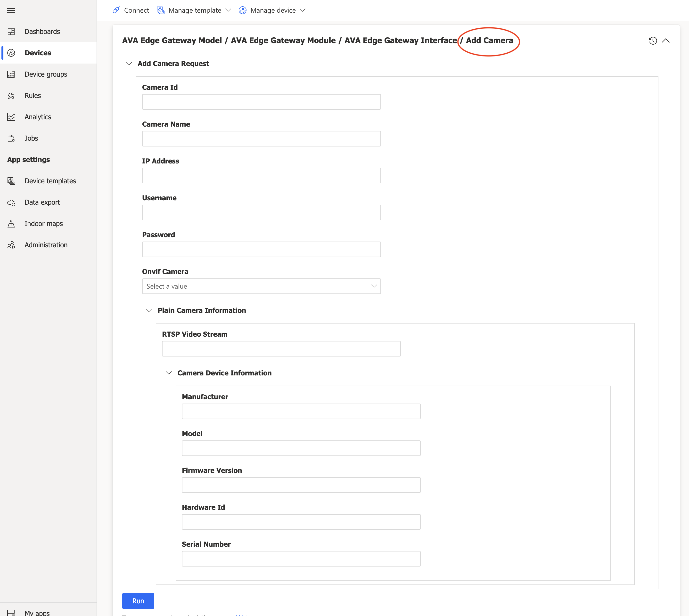The width and height of the screenshot is (689, 616).
Task: Open the Indoor maps icon
Action: tap(11, 224)
